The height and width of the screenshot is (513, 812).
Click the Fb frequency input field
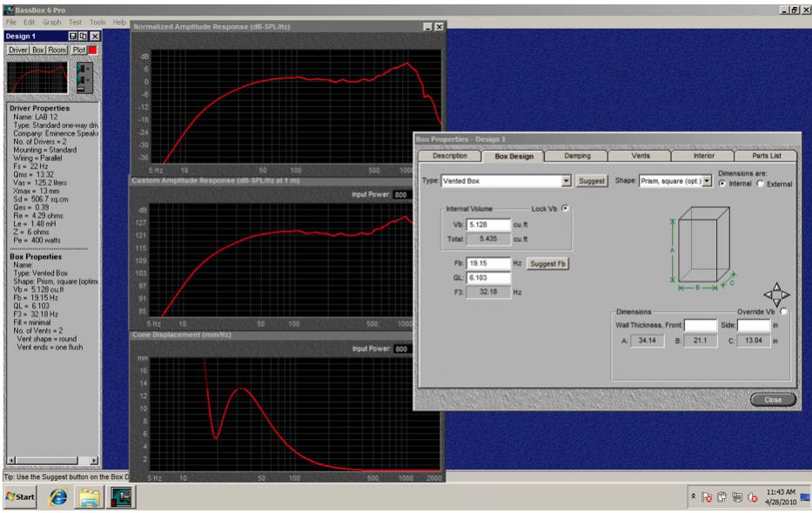488,263
